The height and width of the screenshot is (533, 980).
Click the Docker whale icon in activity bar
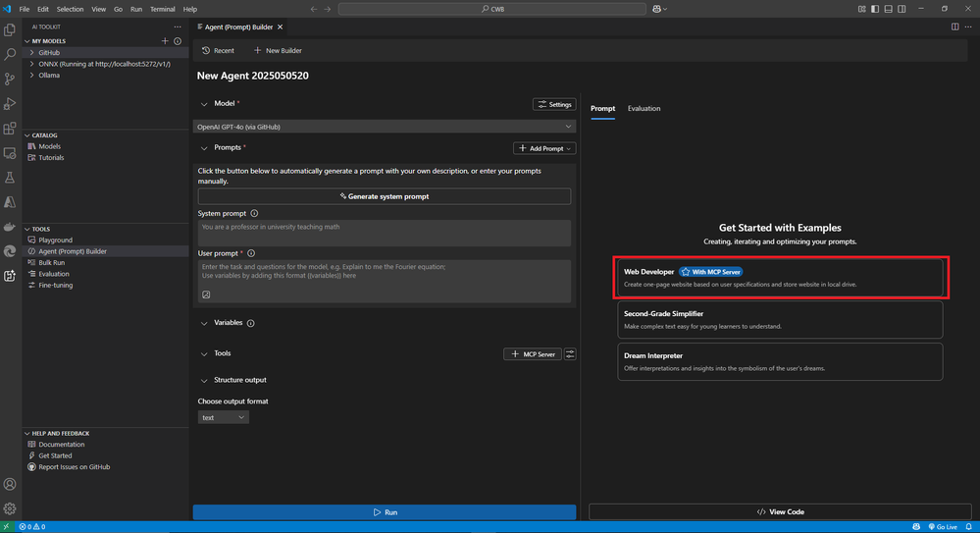click(x=10, y=227)
